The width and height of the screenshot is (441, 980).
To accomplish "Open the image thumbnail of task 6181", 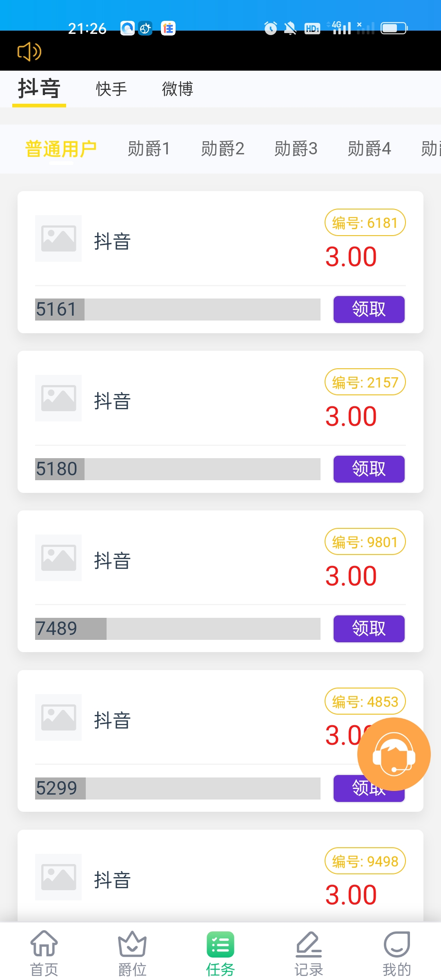I will click(58, 238).
